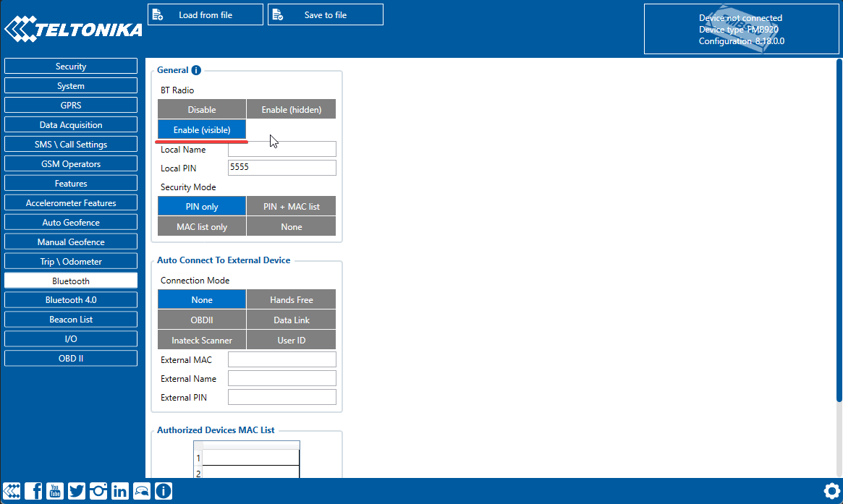This screenshot has width=843, height=504.
Task: Select None connection mode
Action: 202,299
